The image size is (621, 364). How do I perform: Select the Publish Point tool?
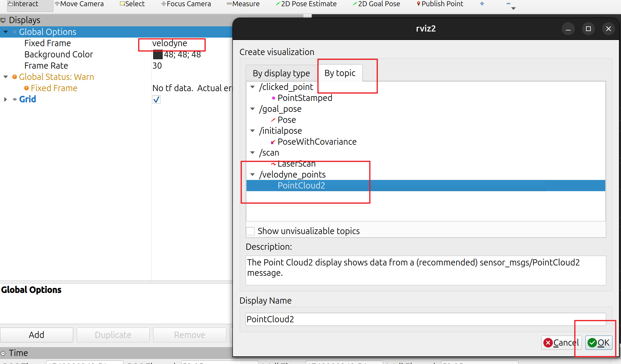pyautogui.click(x=440, y=4)
